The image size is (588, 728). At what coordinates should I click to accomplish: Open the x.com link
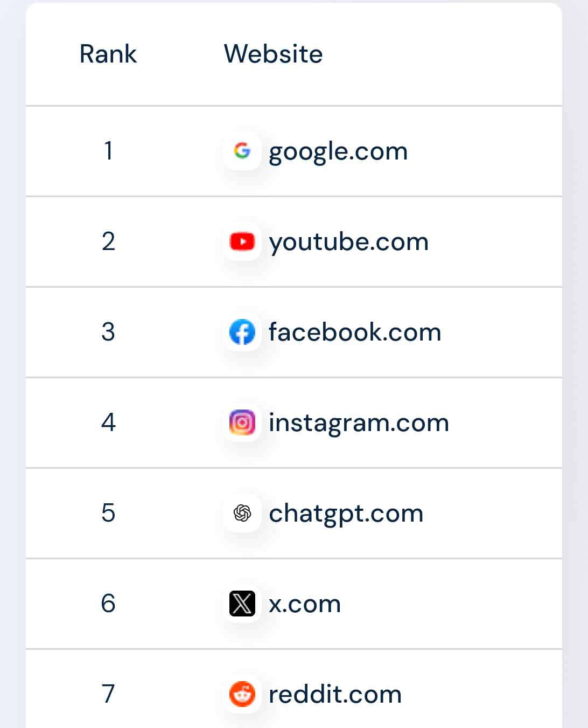pos(305,604)
